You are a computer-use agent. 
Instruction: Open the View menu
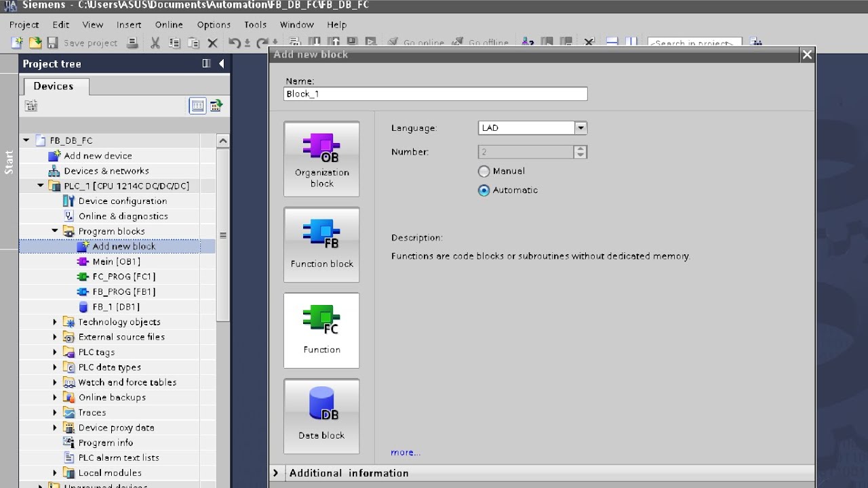[x=93, y=24]
